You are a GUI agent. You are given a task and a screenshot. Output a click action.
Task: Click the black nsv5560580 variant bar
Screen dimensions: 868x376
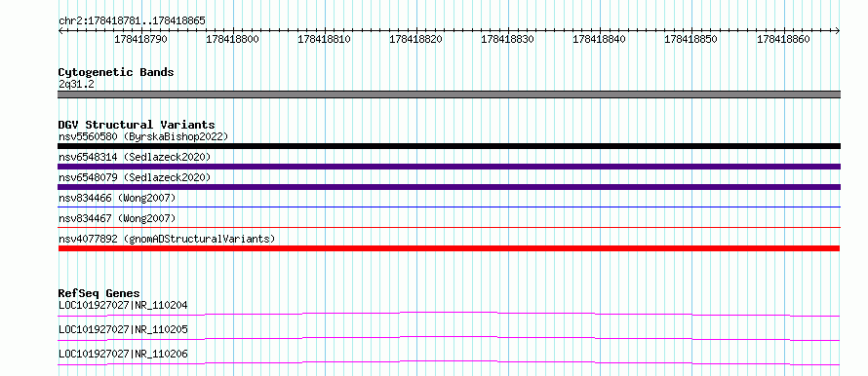449,146
